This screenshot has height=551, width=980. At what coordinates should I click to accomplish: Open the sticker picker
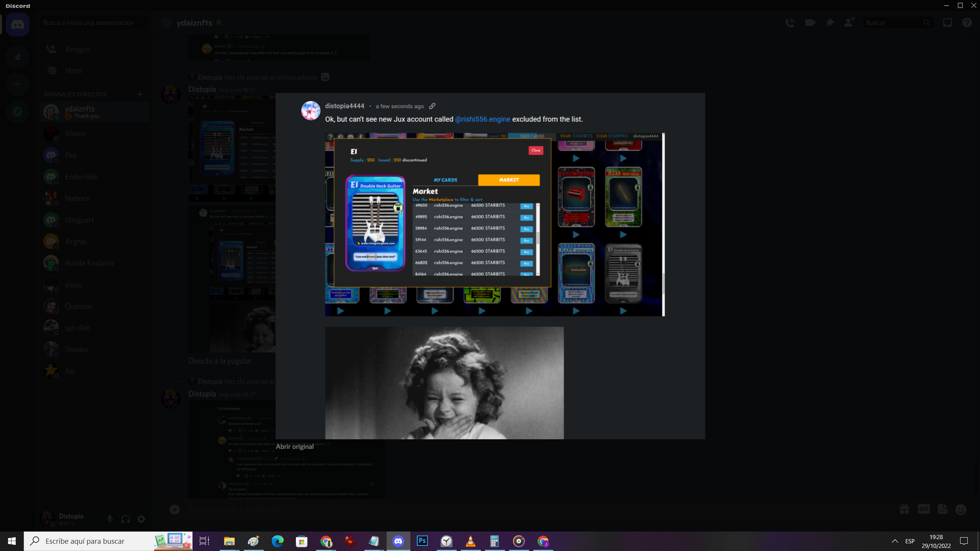(x=942, y=509)
